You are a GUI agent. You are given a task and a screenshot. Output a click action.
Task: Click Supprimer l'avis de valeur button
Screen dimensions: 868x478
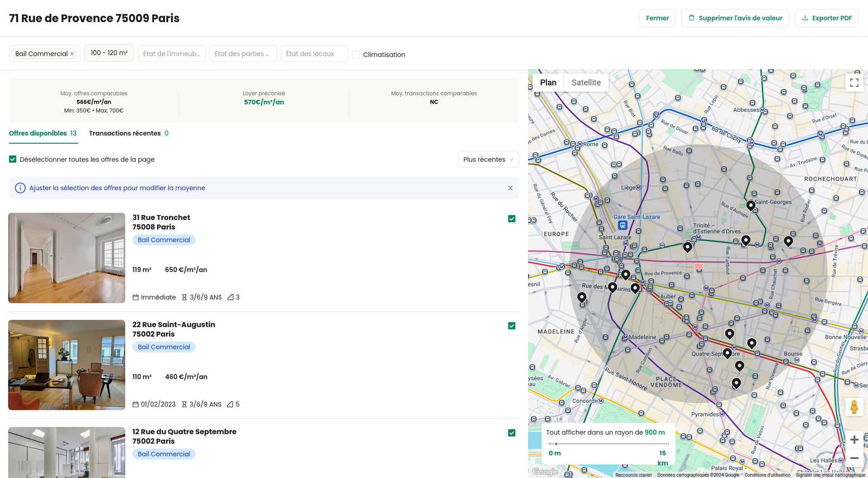(735, 18)
